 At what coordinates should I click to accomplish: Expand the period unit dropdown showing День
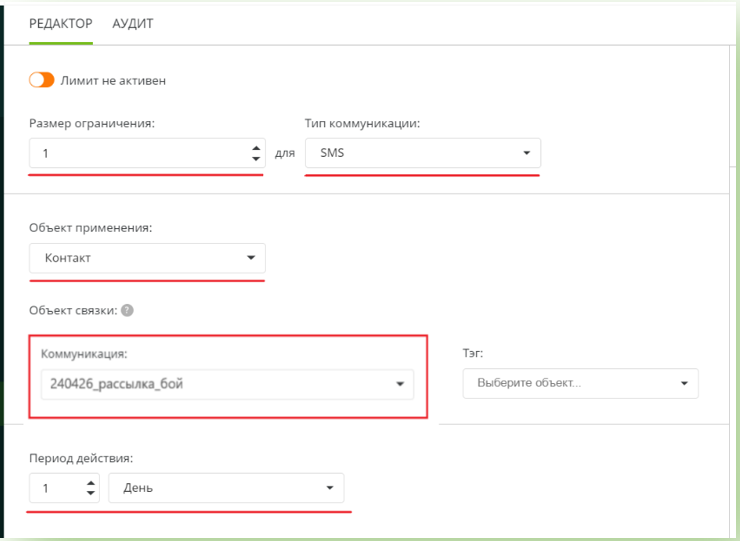(x=226, y=487)
